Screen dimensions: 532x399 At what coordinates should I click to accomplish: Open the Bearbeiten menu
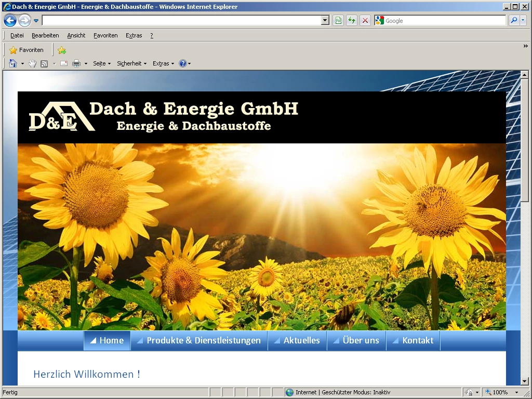[45, 35]
